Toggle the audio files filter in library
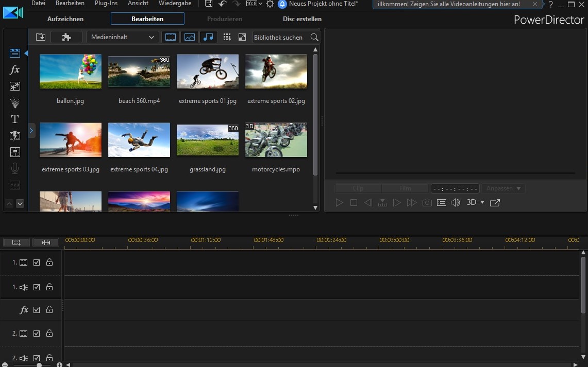 click(x=208, y=37)
